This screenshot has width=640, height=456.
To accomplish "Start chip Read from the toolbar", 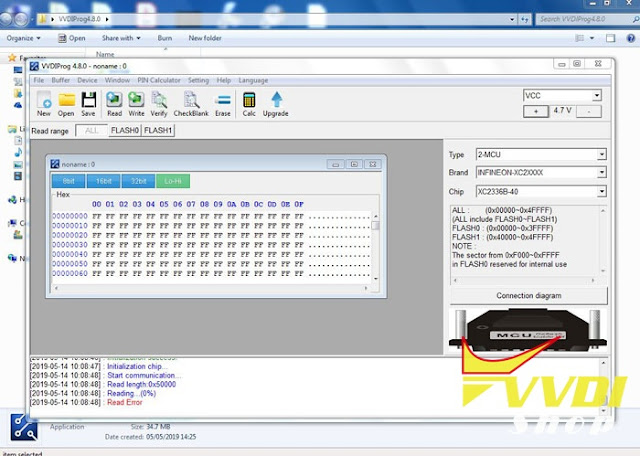I will click(x=114, y=104).
